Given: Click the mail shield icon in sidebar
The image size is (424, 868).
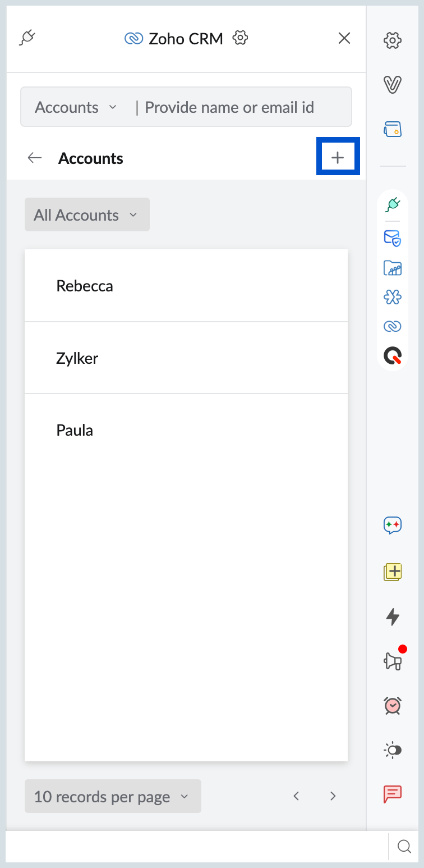Looking at the screenshot, I should tap(393, 239).
